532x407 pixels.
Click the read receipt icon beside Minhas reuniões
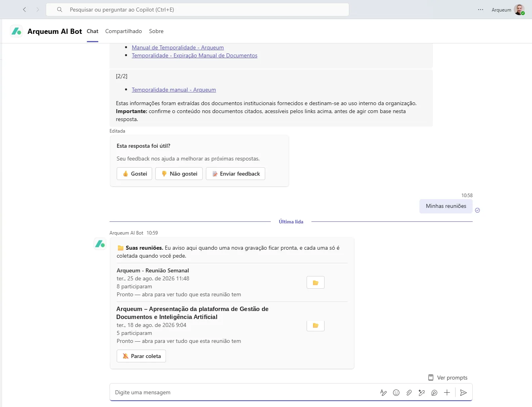(x=477, y=210)
